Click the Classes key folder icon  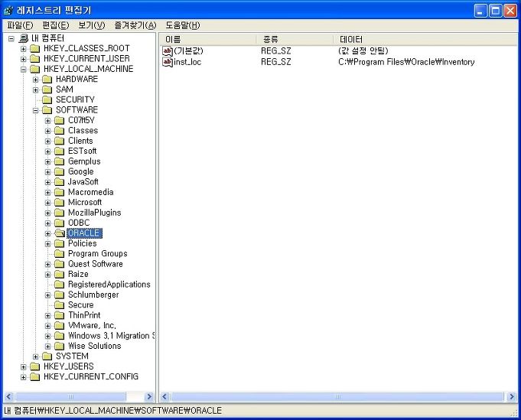(x=60, y=131)
